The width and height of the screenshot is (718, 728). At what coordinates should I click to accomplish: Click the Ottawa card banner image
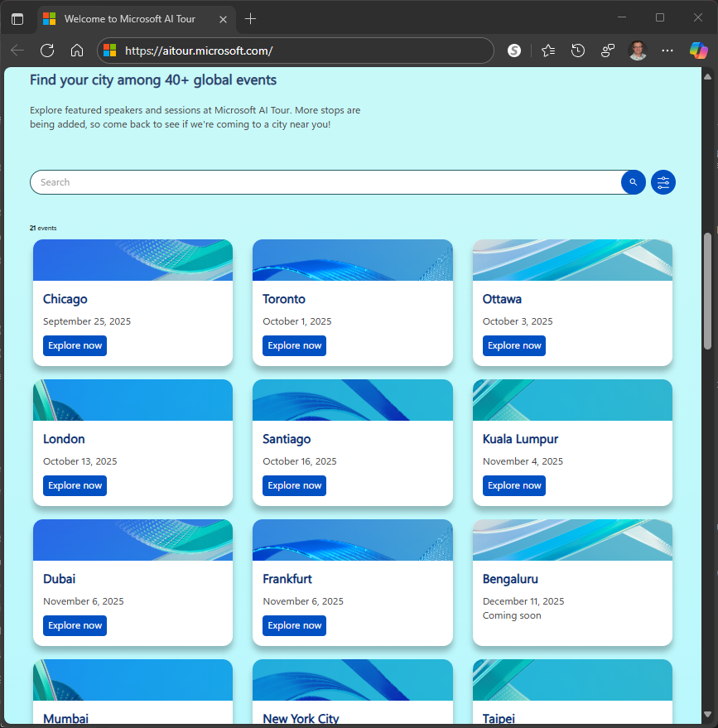pos(572,260)
